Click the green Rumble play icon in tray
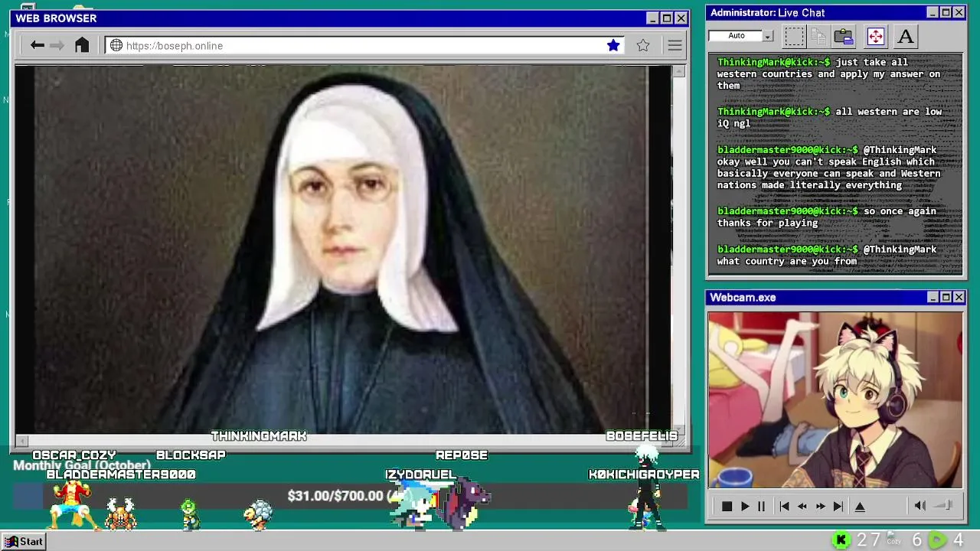The image size is (980, 551). pos(937,540)
